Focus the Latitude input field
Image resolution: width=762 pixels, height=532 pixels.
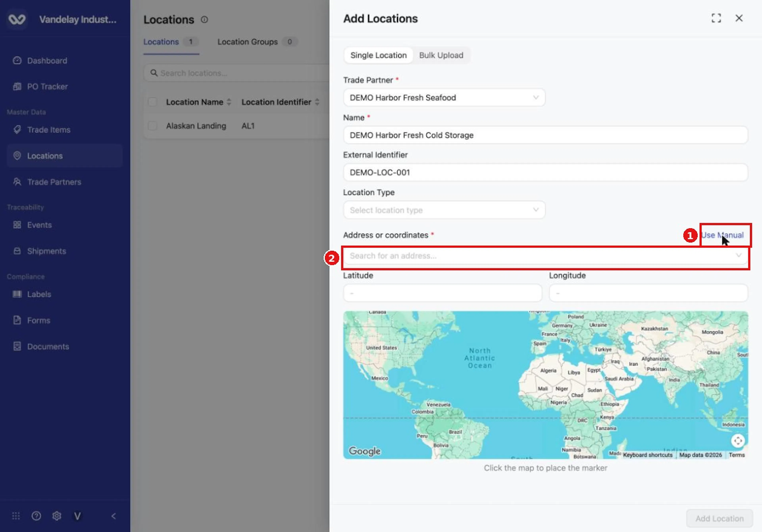[x=443, y=293]
